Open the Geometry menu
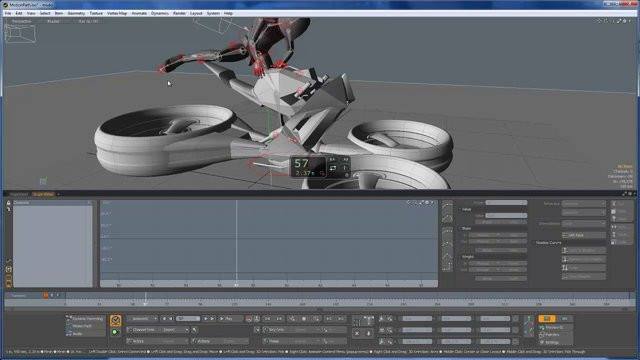Screen dimensions: 640x360 tap(76, 13)
